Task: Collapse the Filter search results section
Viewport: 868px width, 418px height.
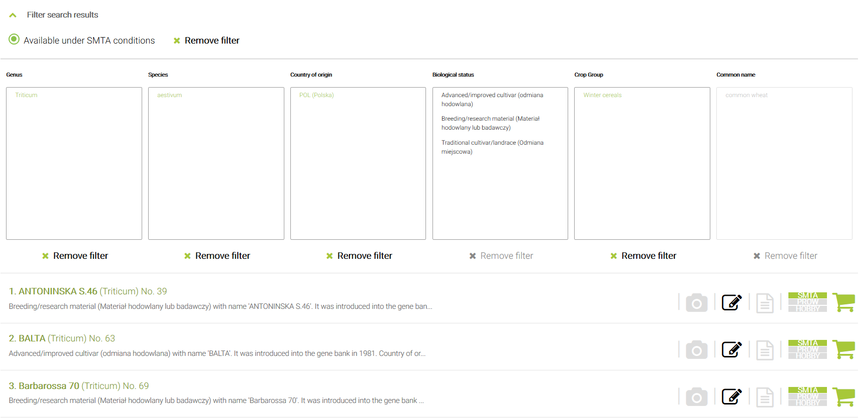Action: click(13, 15)
